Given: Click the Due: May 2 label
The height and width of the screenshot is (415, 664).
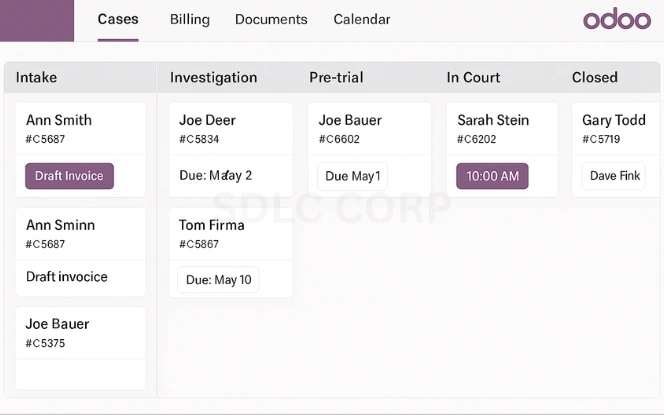Looking at the screenshot, I should pyautogui.click(x=216, y=175).
